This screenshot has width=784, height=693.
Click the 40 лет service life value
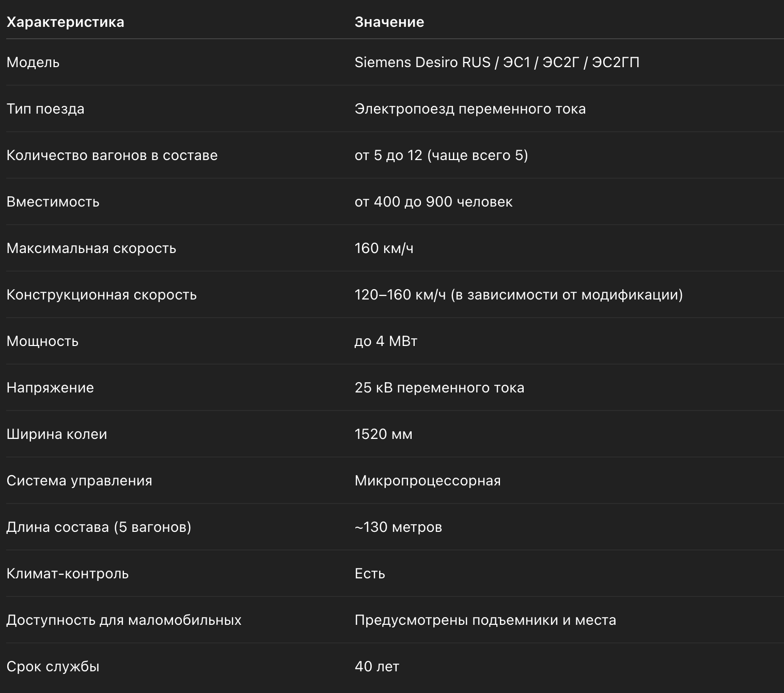(377, 667)
